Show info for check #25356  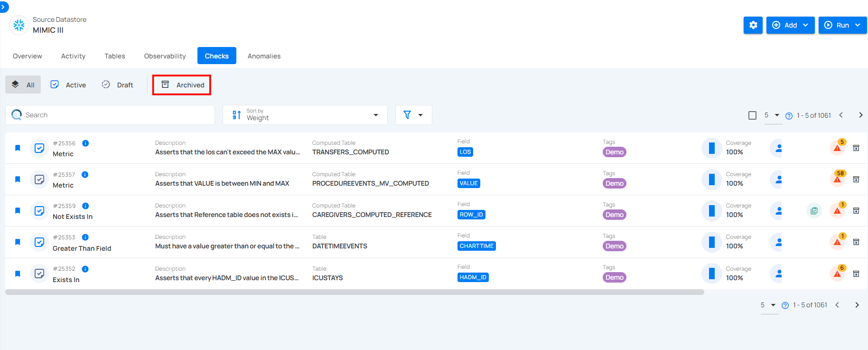[85, 143]
